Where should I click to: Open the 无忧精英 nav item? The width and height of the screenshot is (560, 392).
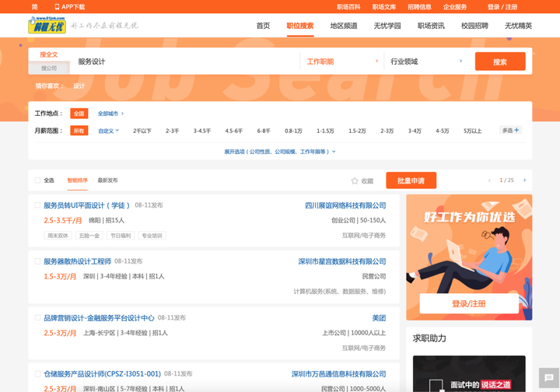click(x=518, y=26)
